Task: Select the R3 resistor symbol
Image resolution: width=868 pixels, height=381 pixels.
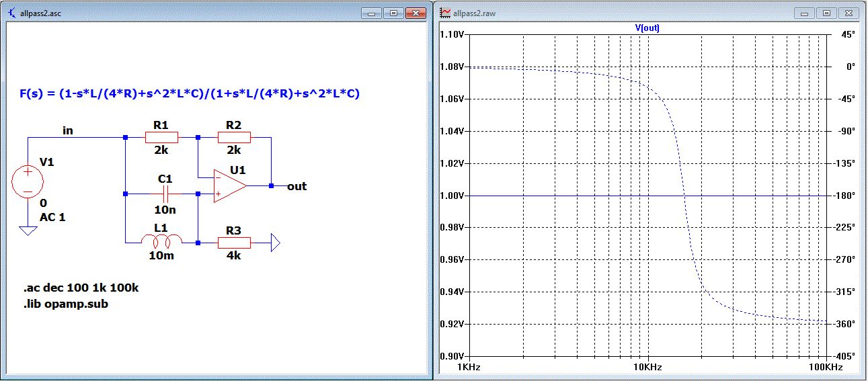Action: coord(233,242)
